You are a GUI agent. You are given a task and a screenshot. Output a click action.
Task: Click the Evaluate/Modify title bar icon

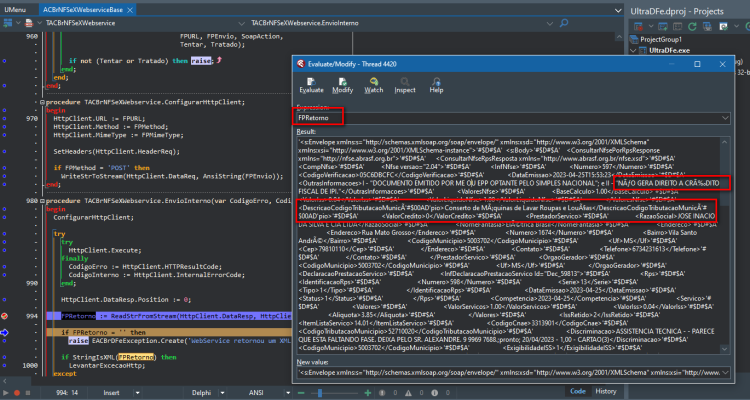point(301,64)
